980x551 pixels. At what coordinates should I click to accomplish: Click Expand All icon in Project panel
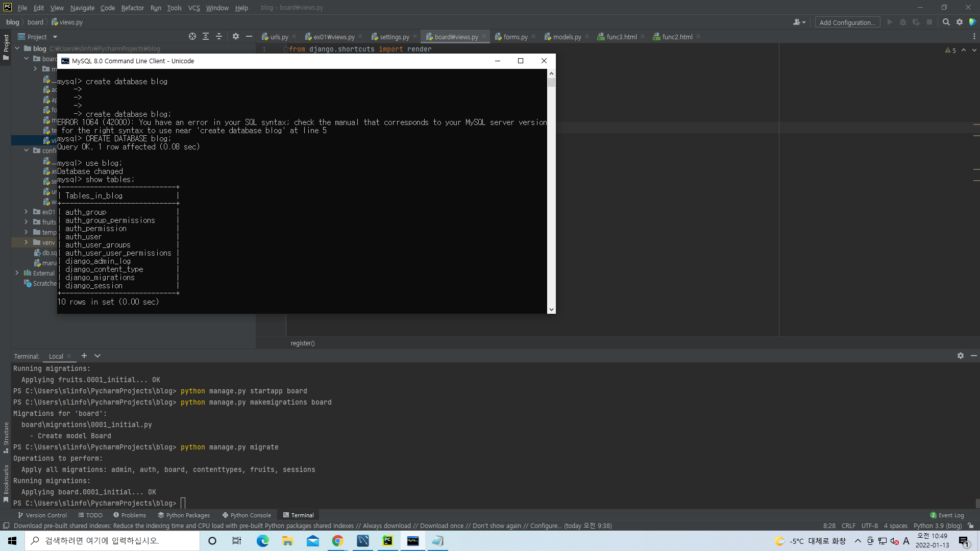(x=206, y=36)
